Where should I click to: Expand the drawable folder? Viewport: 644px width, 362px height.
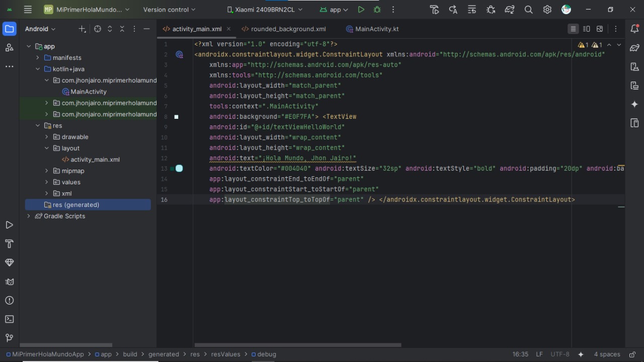[47, 137]
